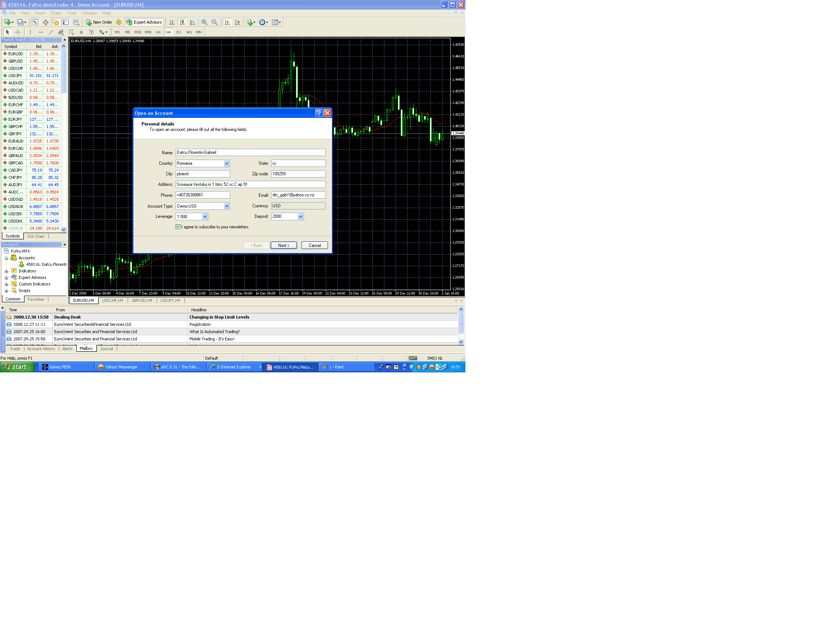840x628 pixels.
Task: Select the arrow cursor tool
Action: pos(8,32)
